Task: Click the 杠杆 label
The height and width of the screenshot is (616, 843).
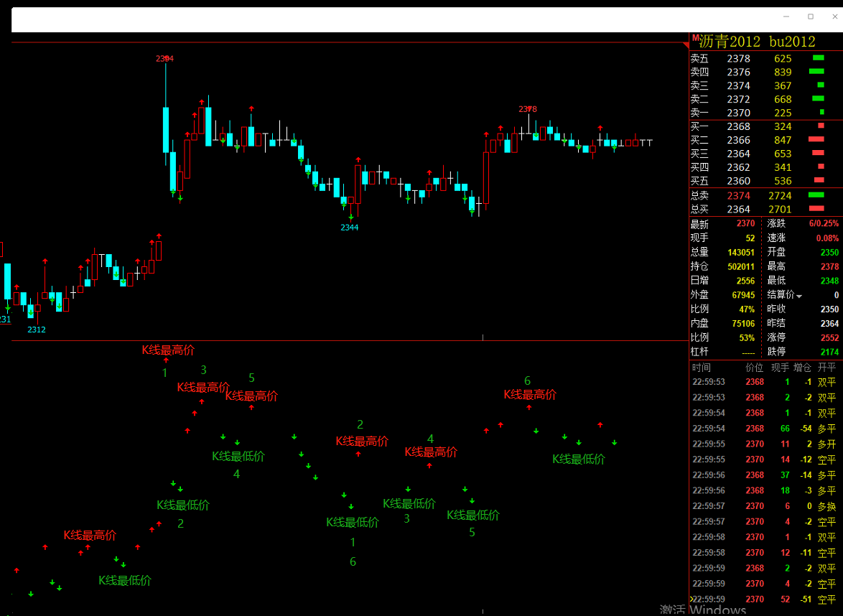Action: (x=699, y=352)
